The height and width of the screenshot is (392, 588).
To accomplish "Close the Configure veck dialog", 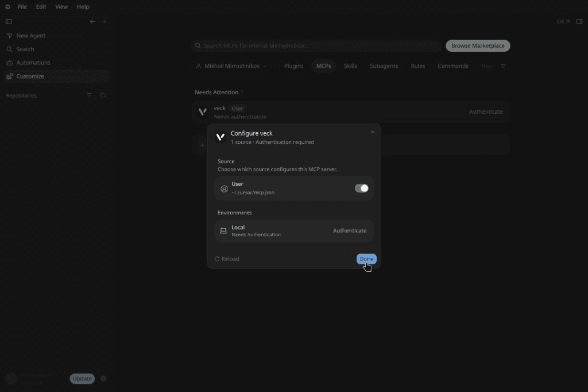I will (x=372, y=132).
